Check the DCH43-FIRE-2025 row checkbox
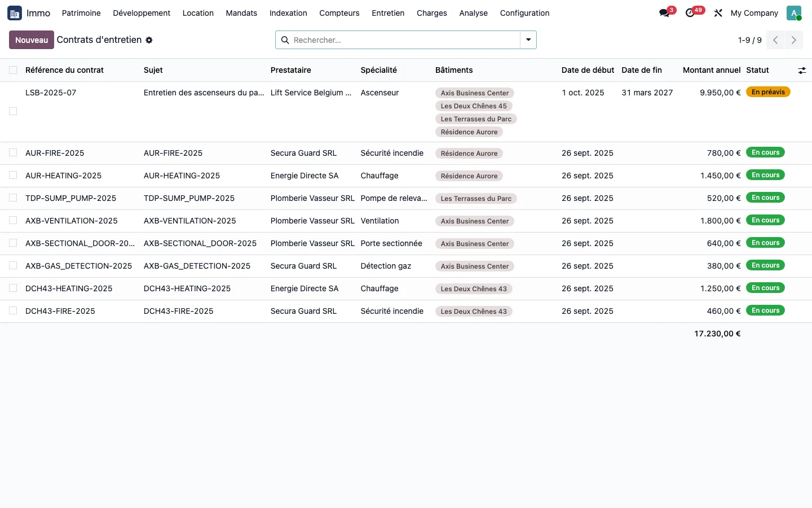812x508 pixels. point(13,310)
